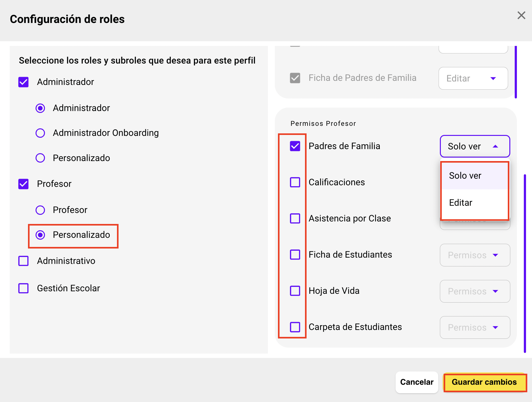Open Ficha de Estudiantes Permisos dropdown
The image size is (532, 402).
tap(475, 255)
